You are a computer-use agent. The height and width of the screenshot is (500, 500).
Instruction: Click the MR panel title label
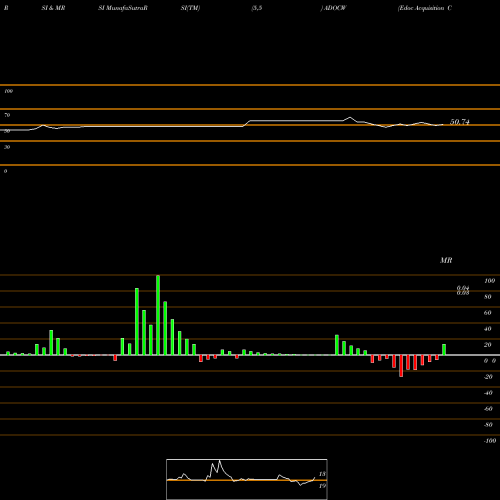pyautogui.click(x=446, y=260)
